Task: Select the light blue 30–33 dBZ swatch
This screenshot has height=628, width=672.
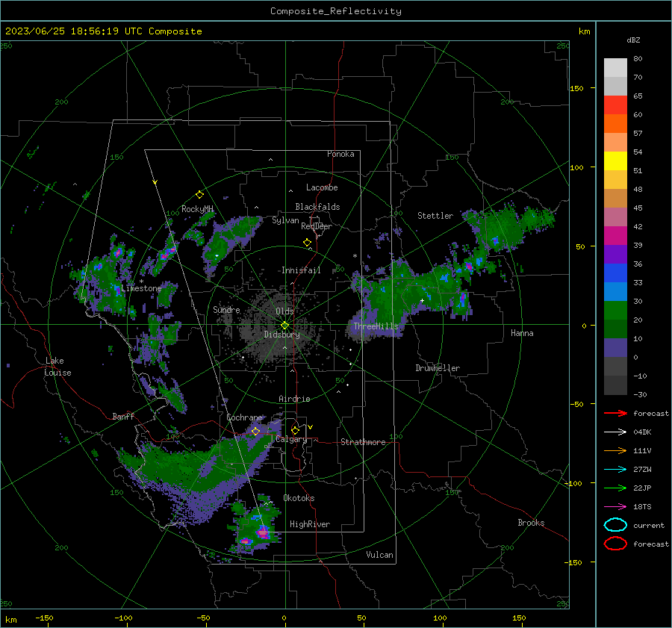Action: [615, 291]
